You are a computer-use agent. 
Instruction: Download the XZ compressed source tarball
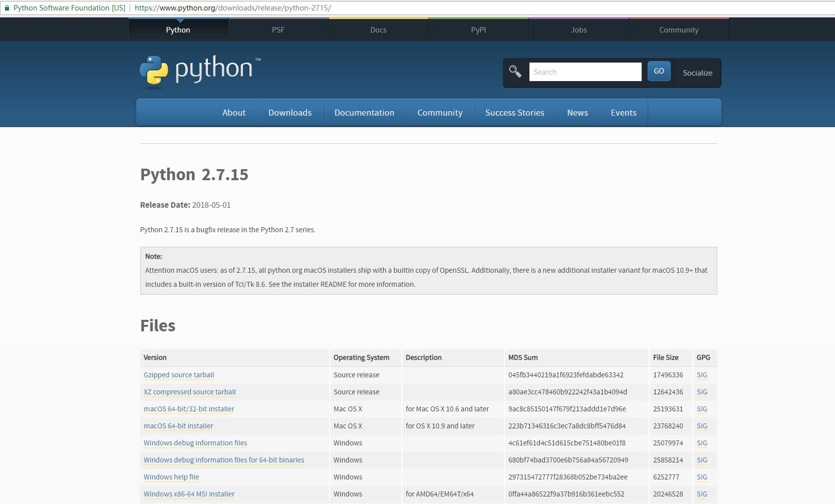click(x=190, y=392)
